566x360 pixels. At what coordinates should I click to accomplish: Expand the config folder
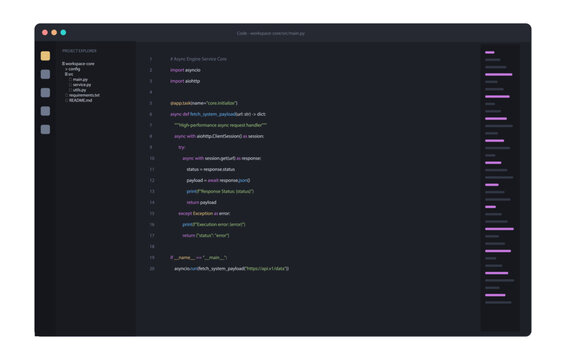click(73, 69)
